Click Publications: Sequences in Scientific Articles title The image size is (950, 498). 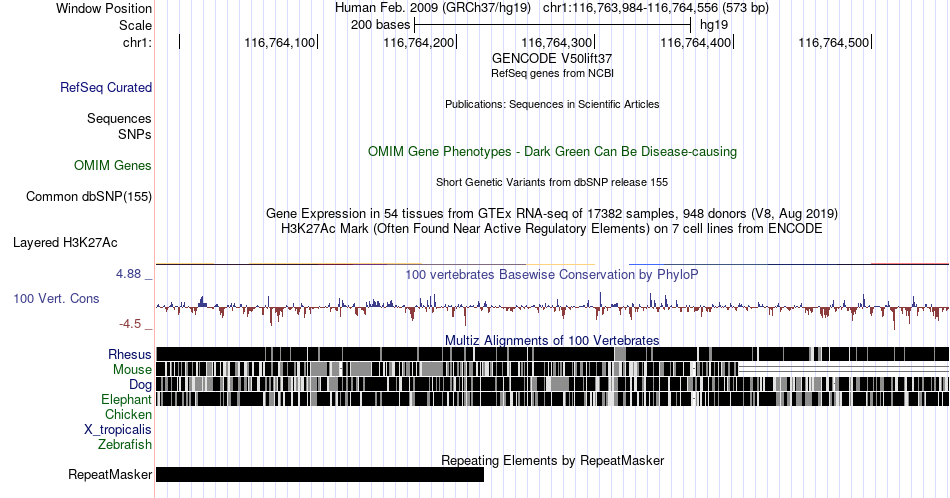tap(552, 104)
